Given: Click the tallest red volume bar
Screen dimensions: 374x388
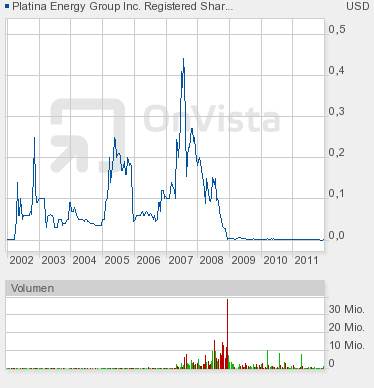Looking at the screenshot, I should (x=228, y=333).
